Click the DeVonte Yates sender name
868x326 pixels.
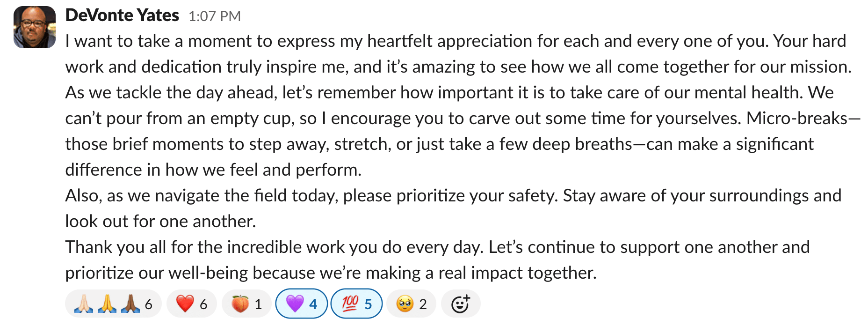(x=122, y=15)
